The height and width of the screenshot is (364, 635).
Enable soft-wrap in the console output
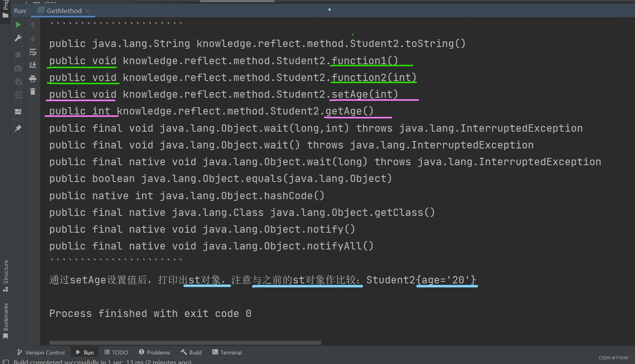click(33, 52)
